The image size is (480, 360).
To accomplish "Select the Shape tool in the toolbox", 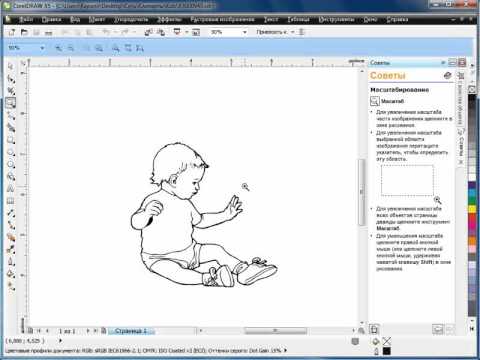I will tap(11, 79).
